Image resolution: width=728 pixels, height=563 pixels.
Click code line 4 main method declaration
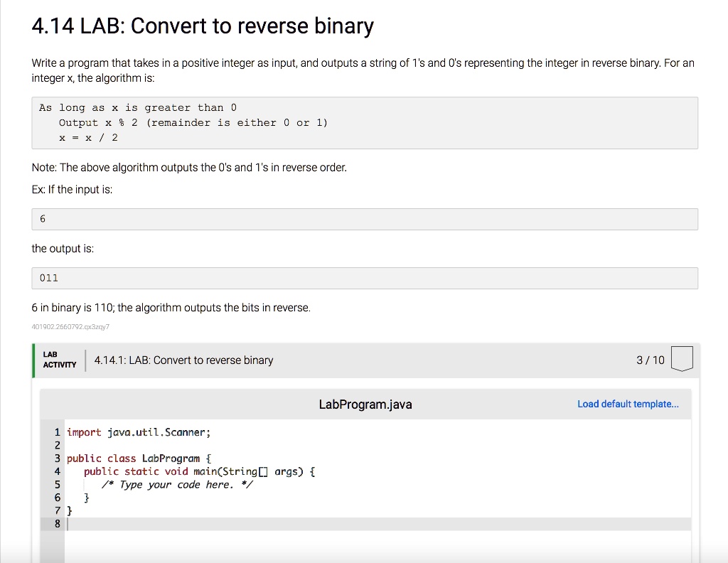(199, 471)
